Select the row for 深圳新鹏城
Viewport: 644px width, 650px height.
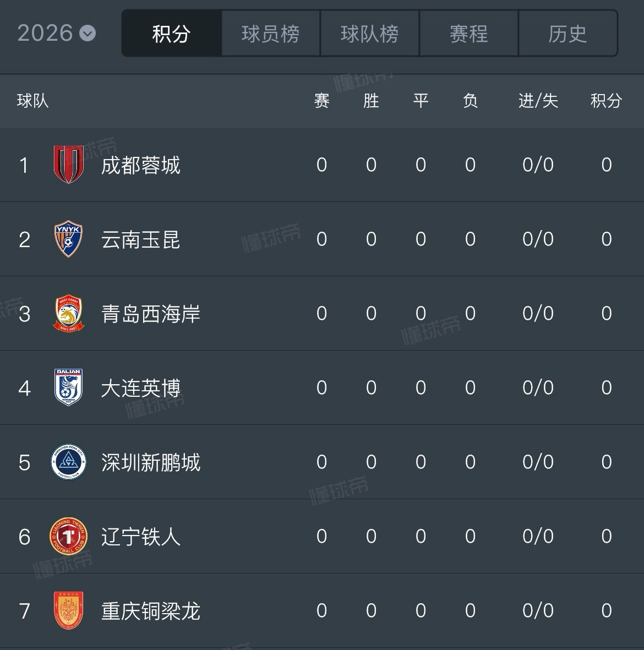click(322, 462)
